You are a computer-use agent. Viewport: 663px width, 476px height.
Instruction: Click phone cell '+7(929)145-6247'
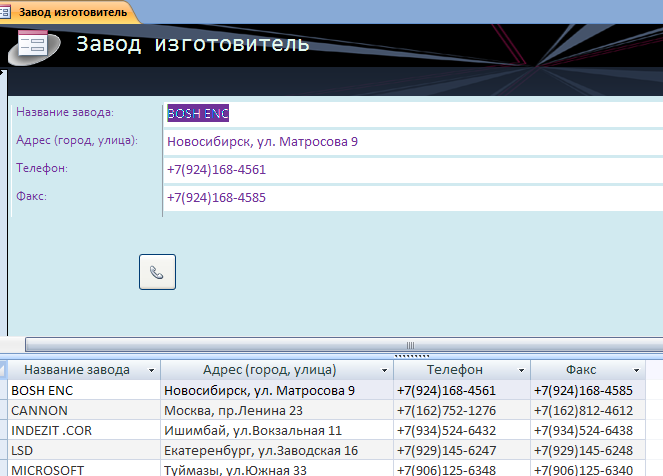(462, 450)
